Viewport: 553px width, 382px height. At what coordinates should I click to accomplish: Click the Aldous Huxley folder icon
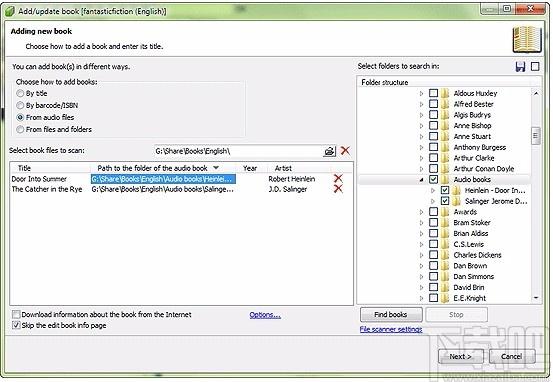pyautogui.click(x=445, y=93)
